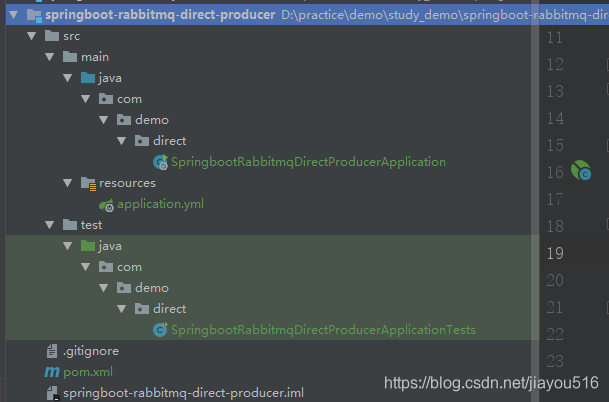Select the project root name springboot-rabbitmq-direct-producer

point(160,15)
